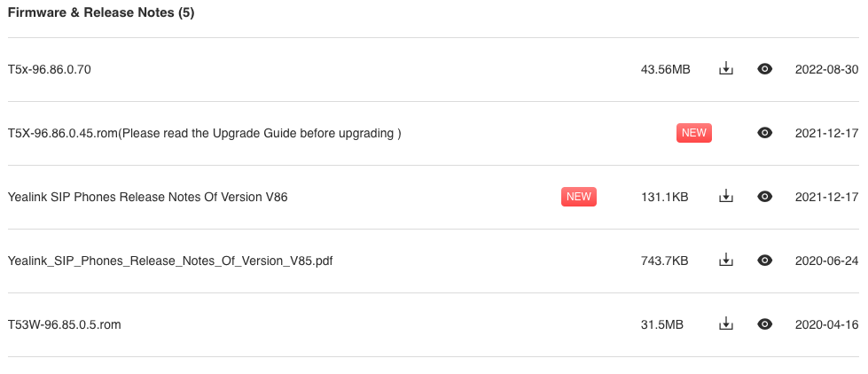The width and height of the screenshot is (868, 374).
Task: Open T5X-96.86.0.45.rom upgrade guide entry
Action: coord(204,133)
